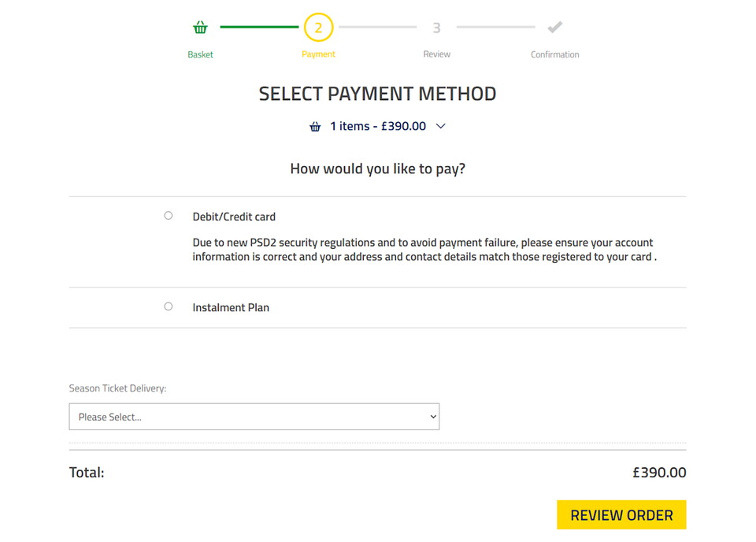Click the £390.00 total amount
Image resolution: width=756 pixels, height=542 pixels.
coord(659,473)
